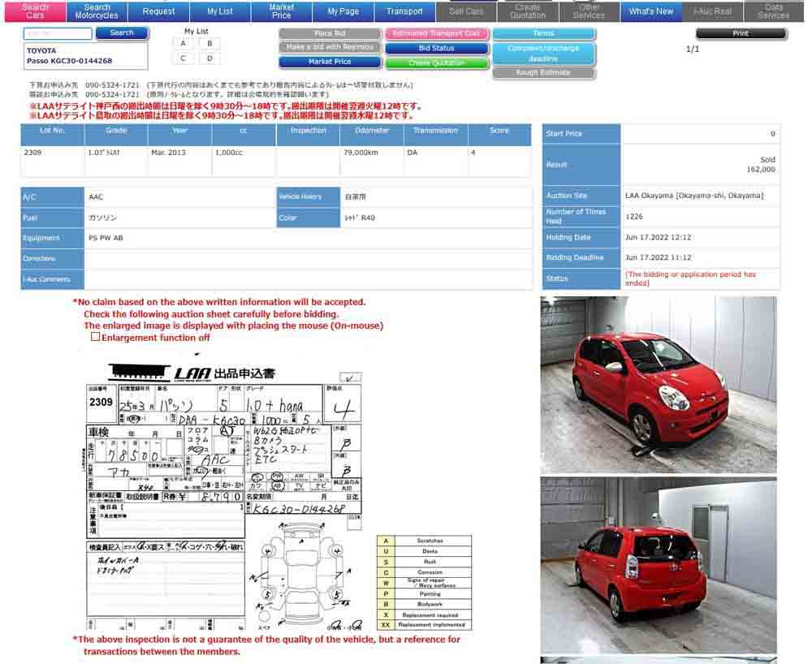The image size is (812, 664).
Task: Click Make a bid with Restrictions
Action: (x=330, y=47)
